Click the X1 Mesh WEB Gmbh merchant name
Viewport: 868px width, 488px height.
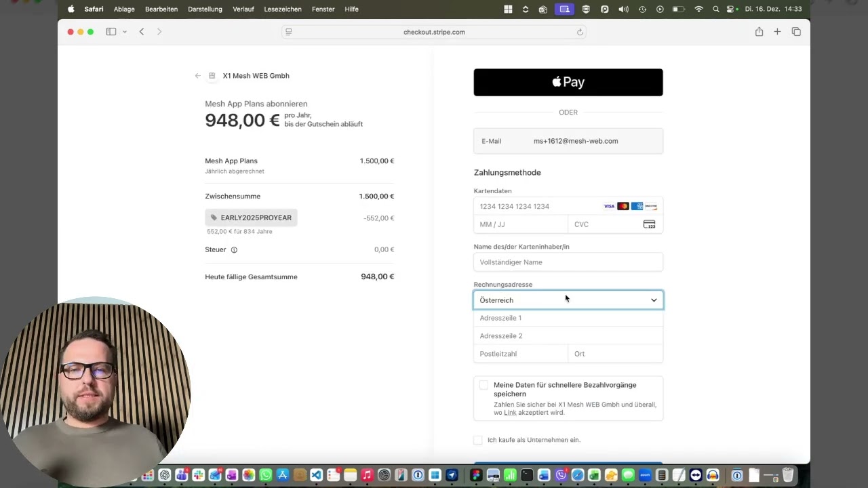pyautogui.click(x=256, y=76)
